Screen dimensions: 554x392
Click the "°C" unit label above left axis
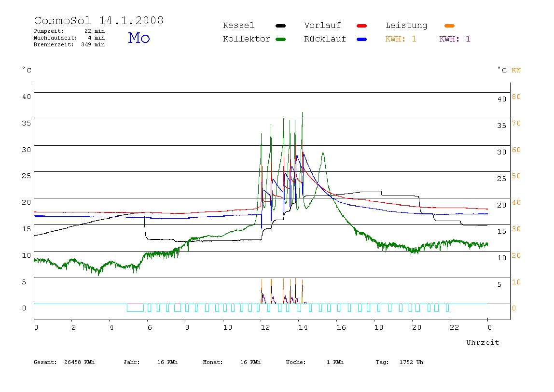[27, 70]
